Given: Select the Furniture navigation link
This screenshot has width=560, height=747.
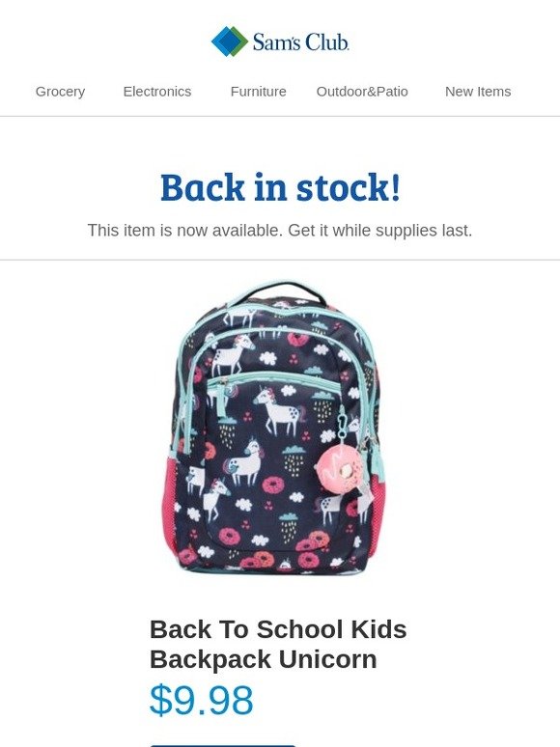Looking at the screenshot, I should point(259,91).
